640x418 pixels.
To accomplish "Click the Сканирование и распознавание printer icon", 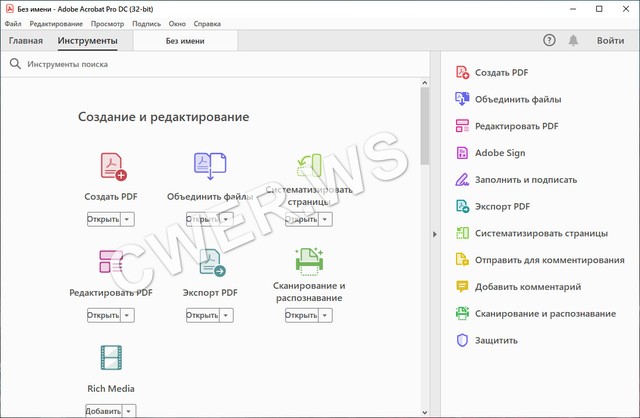I will [309, 261].
